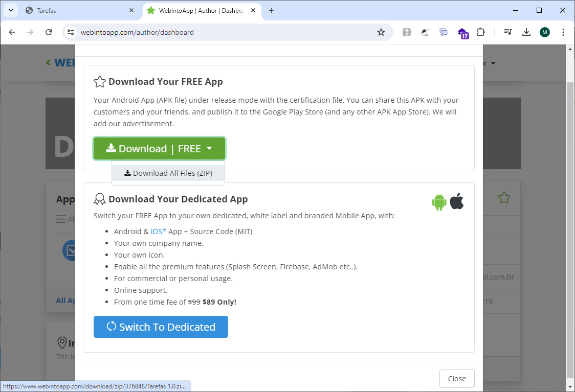
Task: Close the download dialog with Close button
Action: [457, 378]
